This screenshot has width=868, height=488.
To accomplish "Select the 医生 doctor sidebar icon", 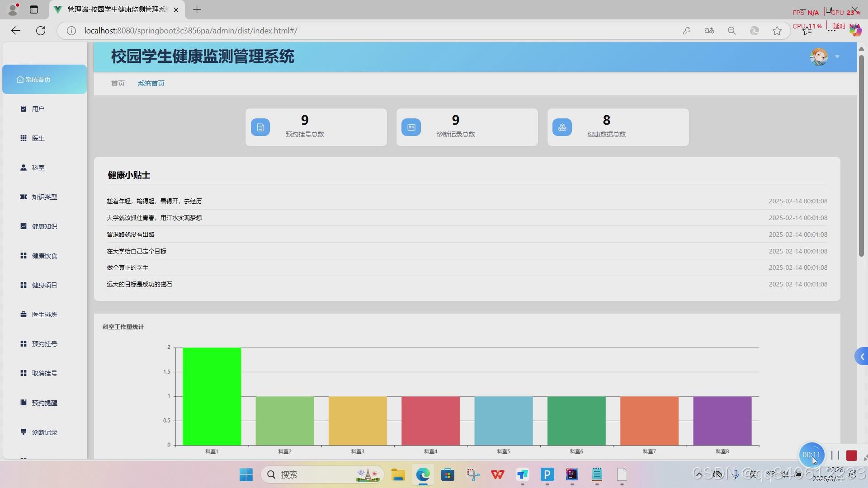I will pyautogui.click(x=23, y=138).
